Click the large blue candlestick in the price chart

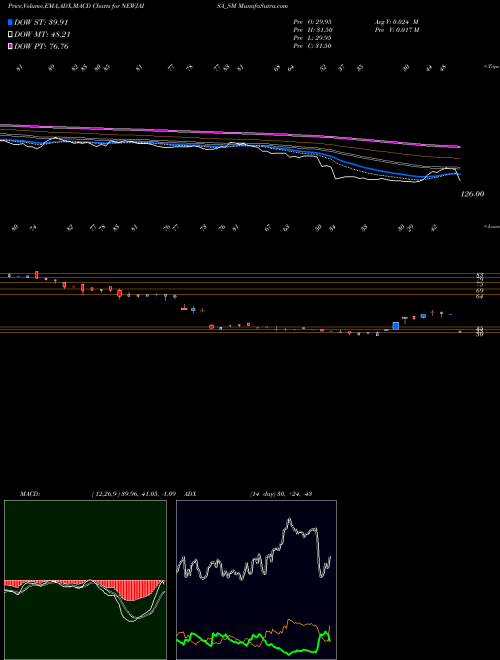pos(396,326)
